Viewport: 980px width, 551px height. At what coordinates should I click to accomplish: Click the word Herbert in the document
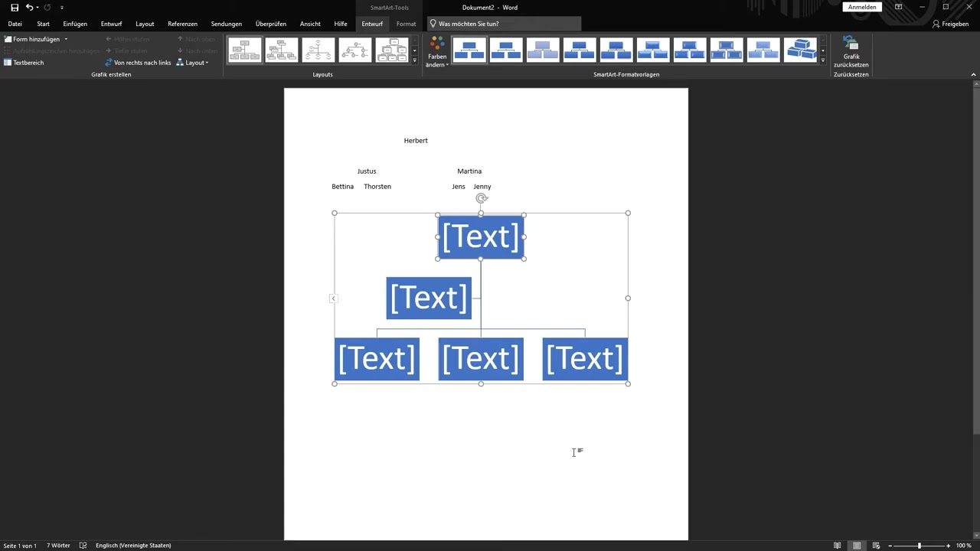tap(416, 141)
